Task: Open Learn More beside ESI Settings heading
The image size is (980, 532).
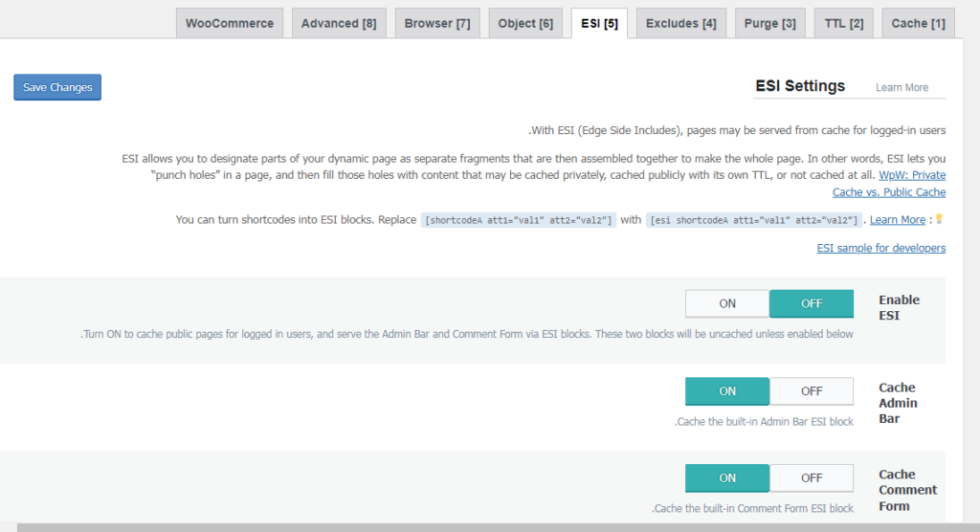Action: 902,87
